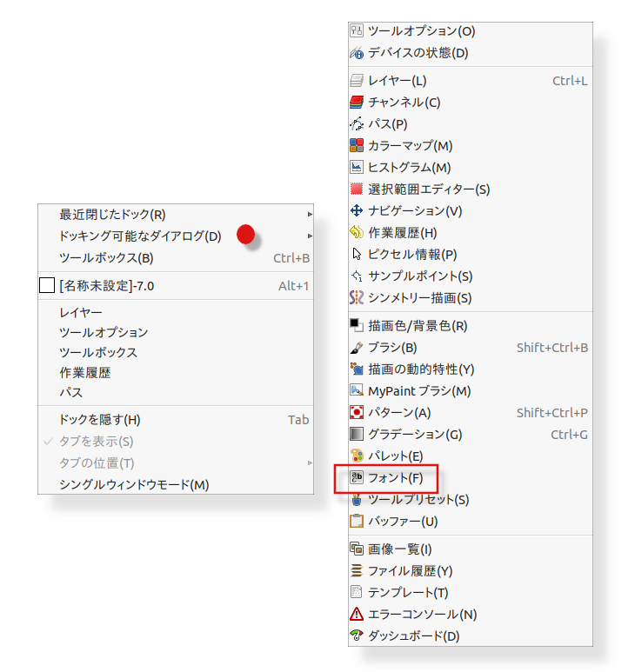Click the Shift+Ctrl+P shortcut text
635x672 pixels.
coord(552,413)
